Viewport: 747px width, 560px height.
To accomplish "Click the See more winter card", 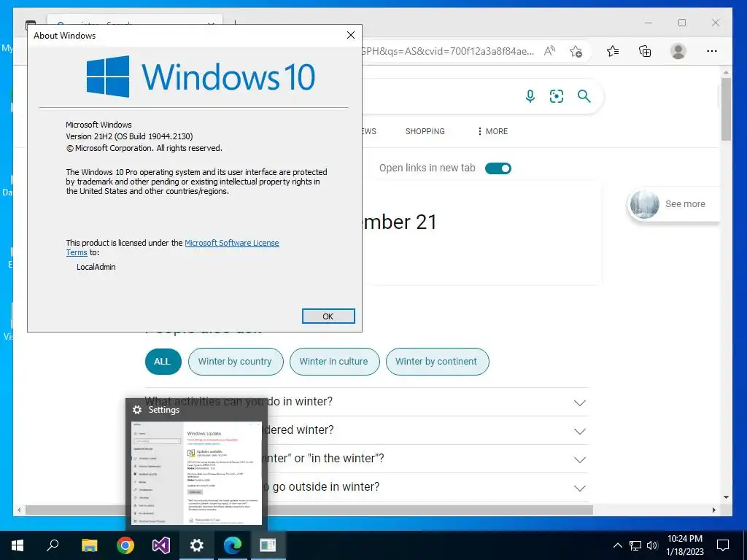I will (673, 204).
